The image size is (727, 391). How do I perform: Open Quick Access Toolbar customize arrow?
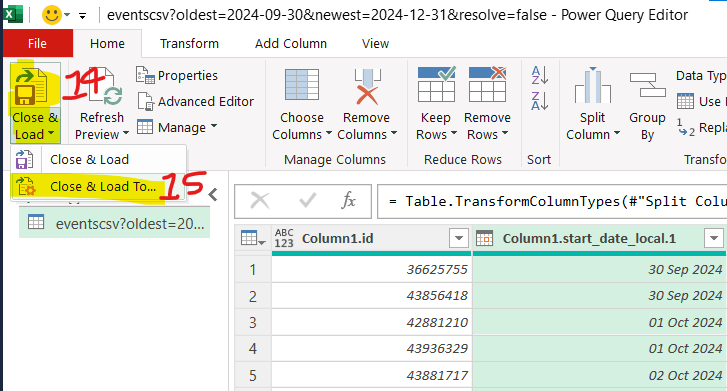click(83, 16)
